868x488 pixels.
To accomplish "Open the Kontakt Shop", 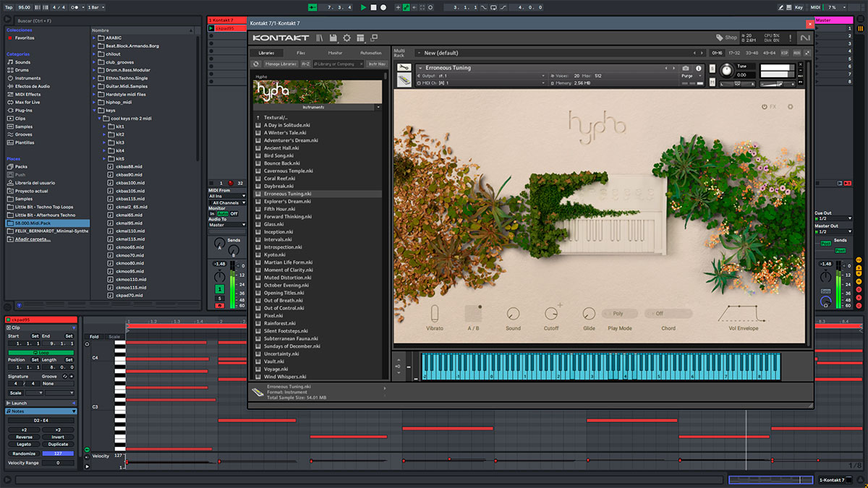I will [x=727, y=38].
